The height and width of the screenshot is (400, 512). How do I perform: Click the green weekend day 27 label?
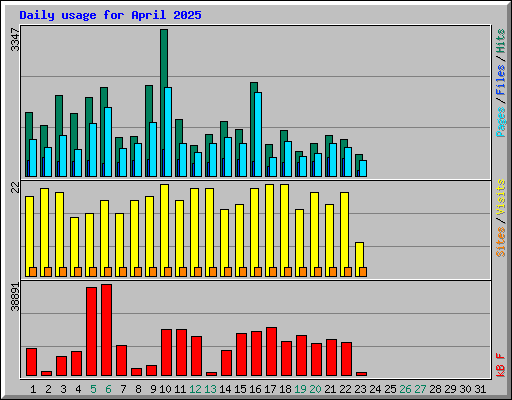pyautogui.click(x=420, y=389)
